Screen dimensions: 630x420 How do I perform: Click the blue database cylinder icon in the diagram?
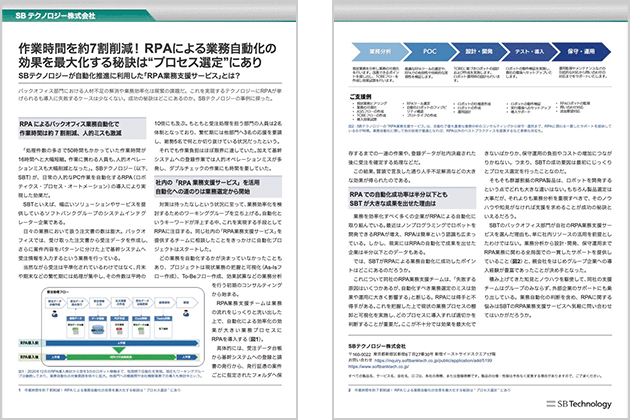(97, 331)
